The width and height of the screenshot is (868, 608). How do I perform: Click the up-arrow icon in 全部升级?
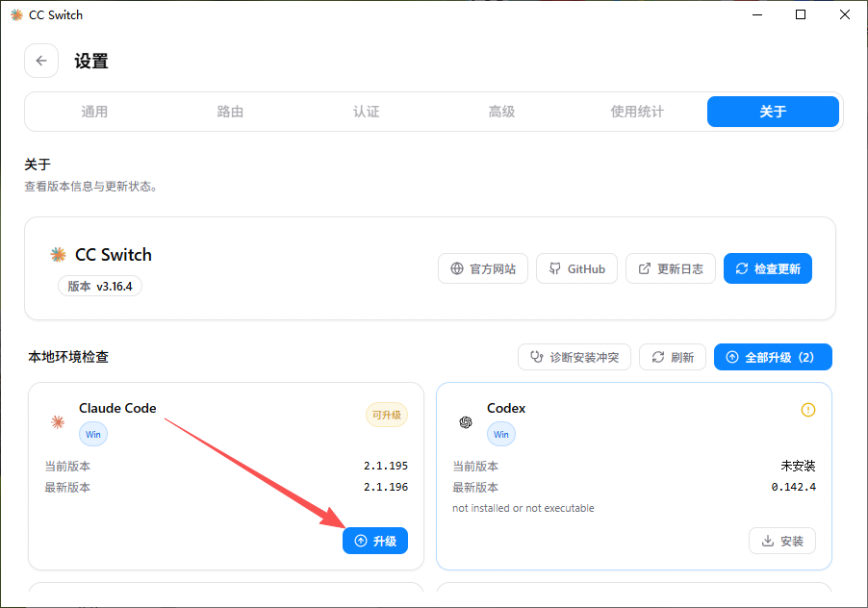[x=732, y=357]
